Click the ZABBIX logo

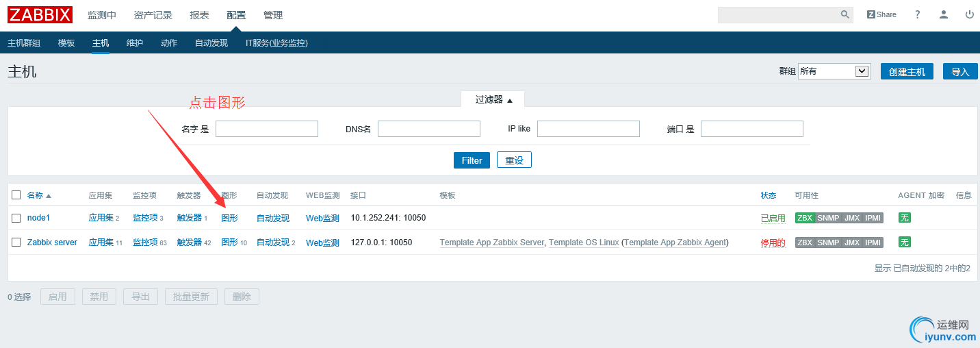pyautogui.click(x=40, y=14)
